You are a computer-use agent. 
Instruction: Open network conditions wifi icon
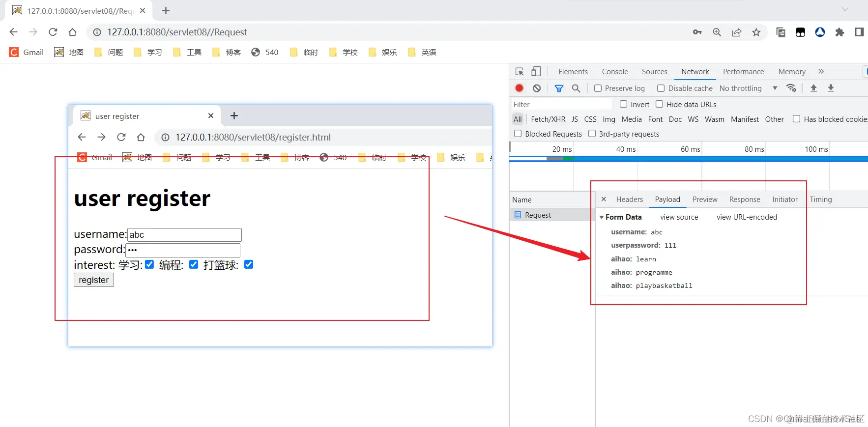[791, 88]
